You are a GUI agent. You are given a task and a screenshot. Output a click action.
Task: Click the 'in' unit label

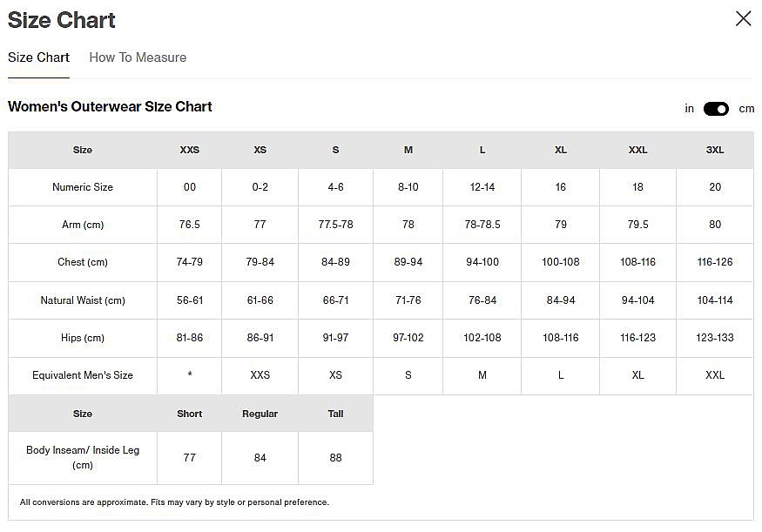[689, 109]
